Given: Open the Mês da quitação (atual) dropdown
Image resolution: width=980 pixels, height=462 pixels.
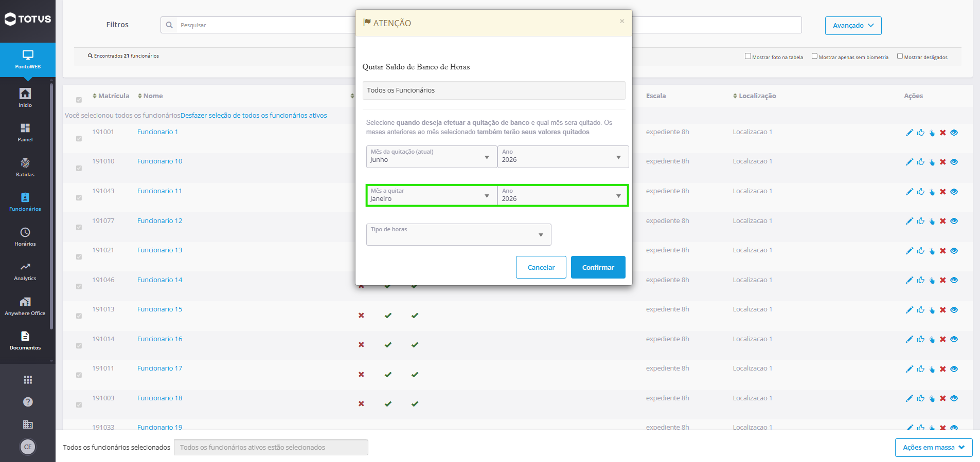Looking at the screenshot, I should [x=431, y=157].
